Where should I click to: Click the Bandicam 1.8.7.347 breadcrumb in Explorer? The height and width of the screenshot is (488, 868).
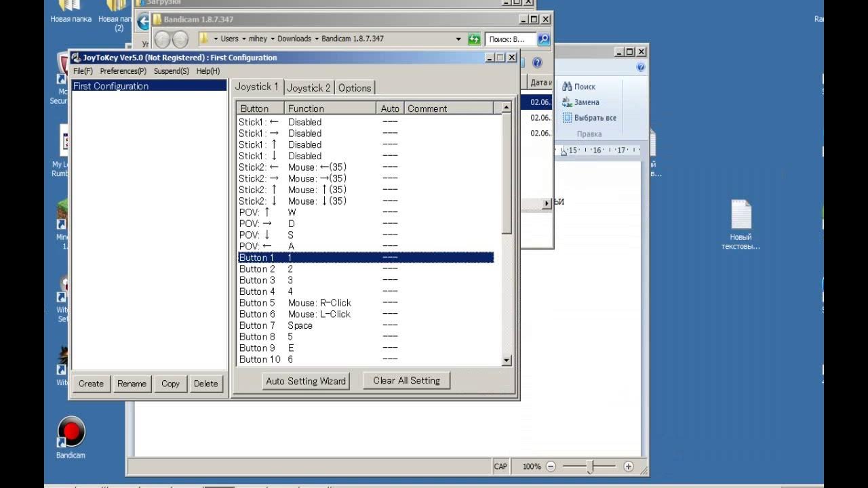pos(353,39)
